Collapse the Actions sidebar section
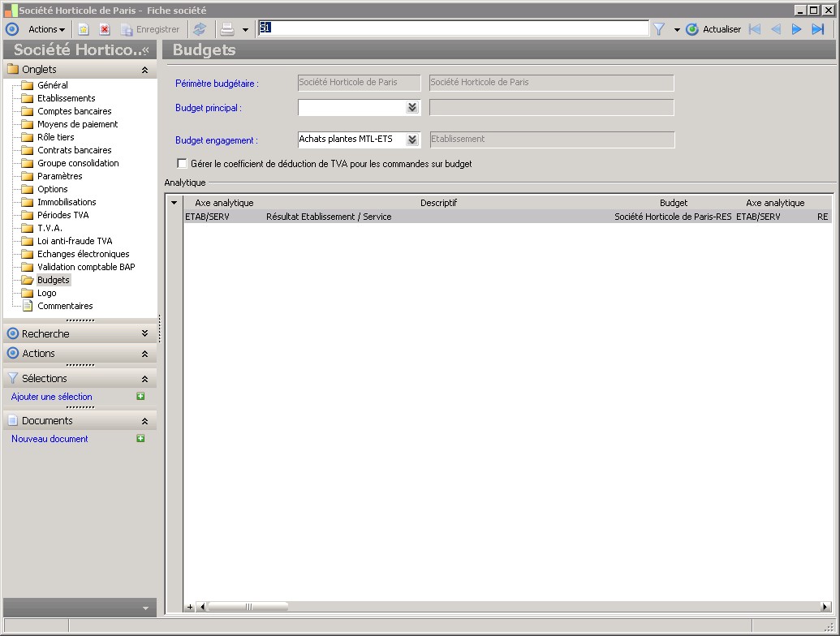The width and height of the screenshot is (840, 636). click(144, 354)
